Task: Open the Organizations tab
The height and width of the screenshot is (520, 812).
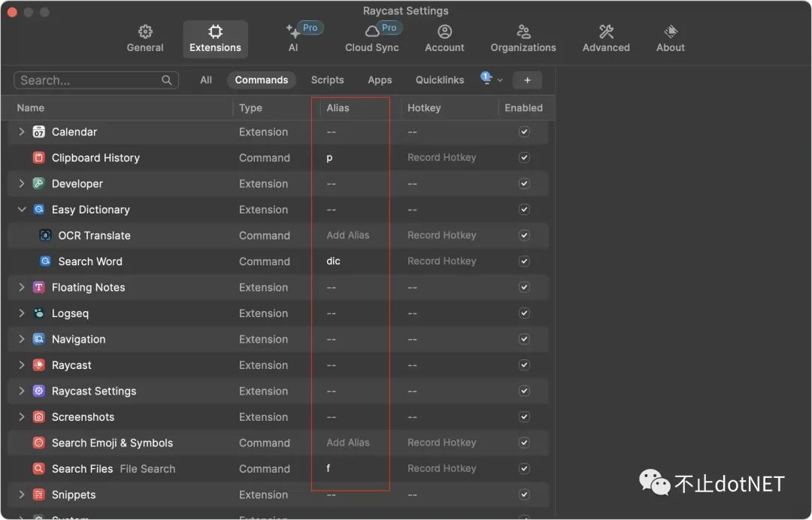Action: pyautogui.click(x=523, y=39)
